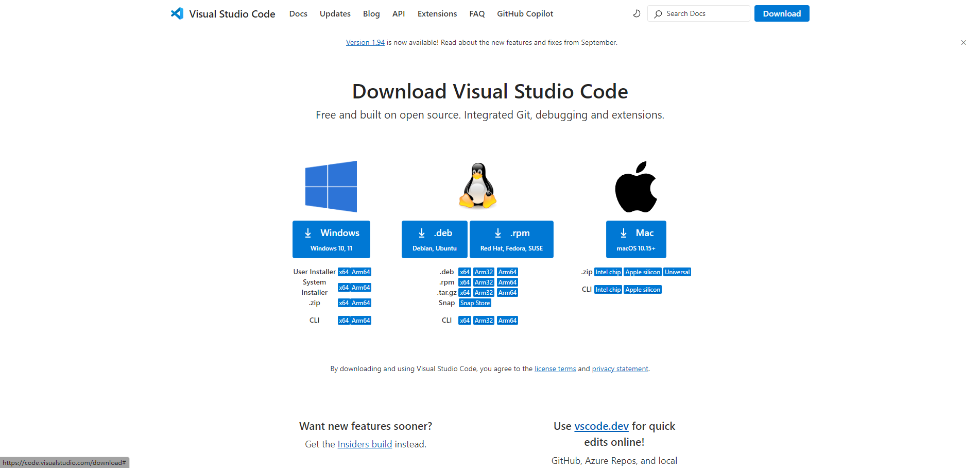Viewport: 980px width, 468px height.
Task: Select Apple silicon for Mac .zip
Action: coord(643,272)
